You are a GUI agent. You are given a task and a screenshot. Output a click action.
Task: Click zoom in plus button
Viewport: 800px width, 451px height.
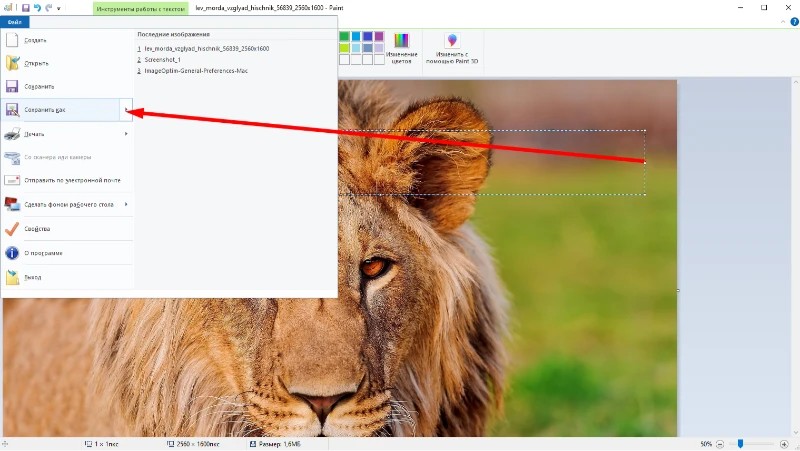click(784, 444)
